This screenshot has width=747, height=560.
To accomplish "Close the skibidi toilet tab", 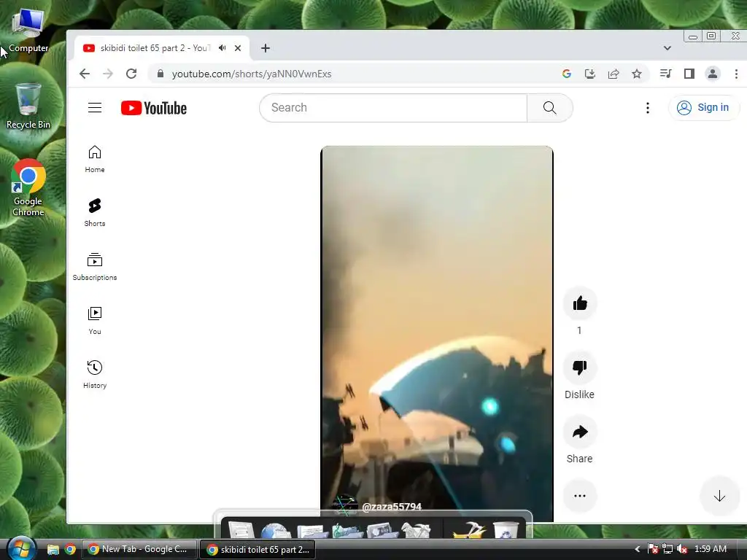I will point(238,48).
